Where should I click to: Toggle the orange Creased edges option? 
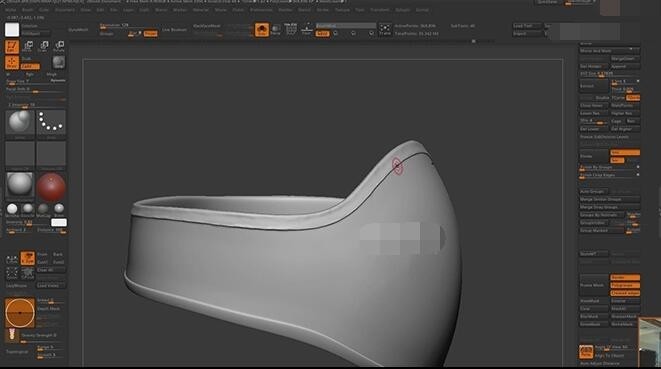[625, 293]
